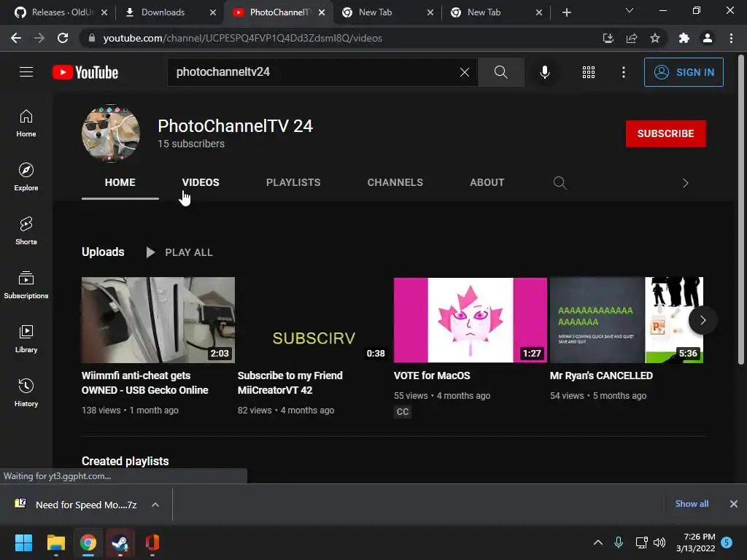The image size is (747, 560).
Task: Click PLAY ALL uploads
Action: click(x=179, y=252)
